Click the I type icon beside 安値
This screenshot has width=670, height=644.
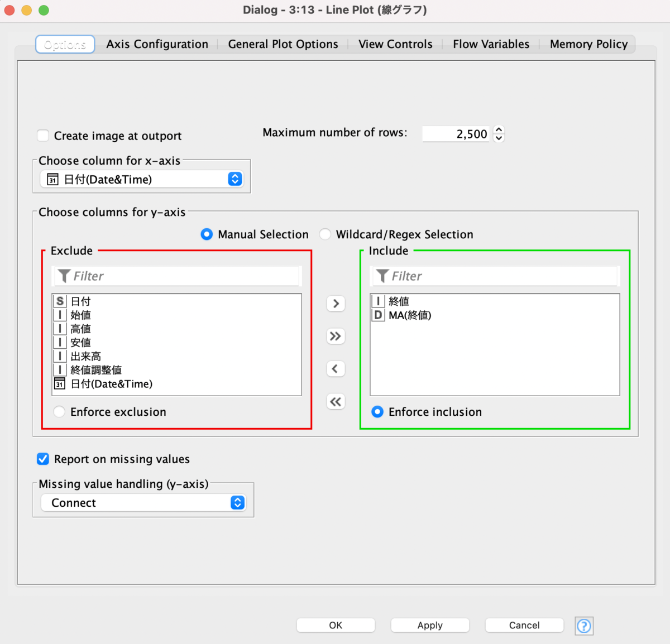(x=60, y=343)
